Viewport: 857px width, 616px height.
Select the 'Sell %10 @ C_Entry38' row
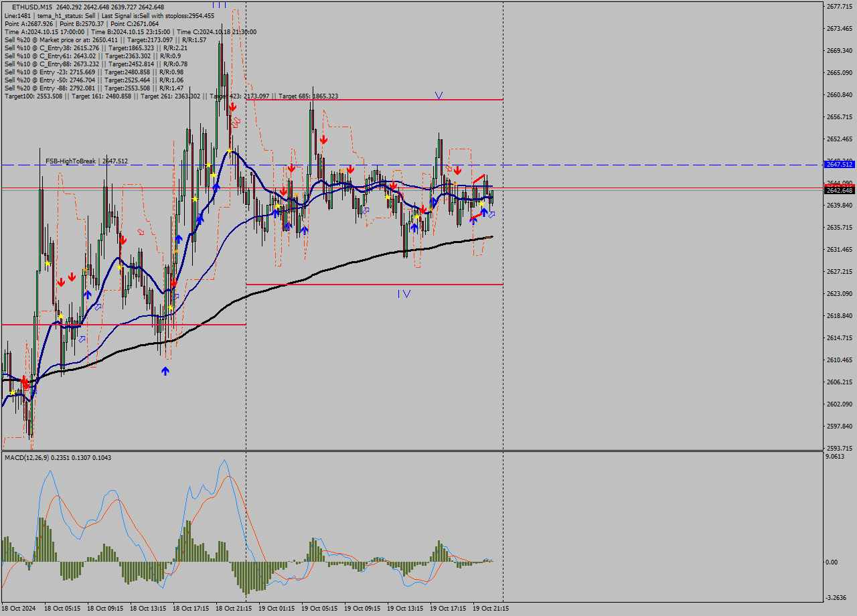pyautogui.click(x=96, y=48)
